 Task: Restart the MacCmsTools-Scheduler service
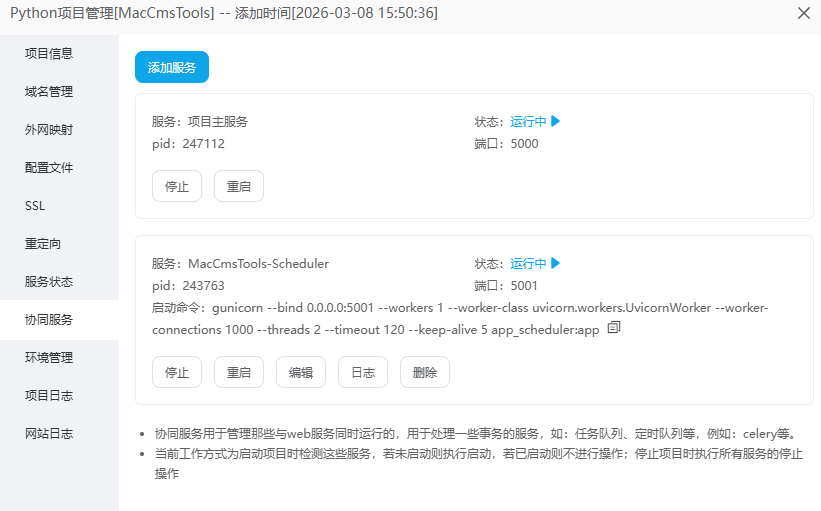(239, 372)
